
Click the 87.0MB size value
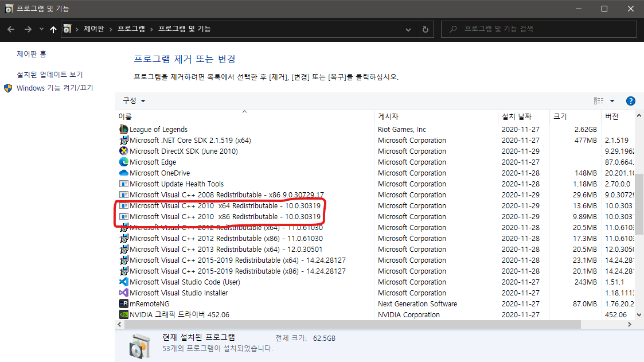tap(585, 303)
